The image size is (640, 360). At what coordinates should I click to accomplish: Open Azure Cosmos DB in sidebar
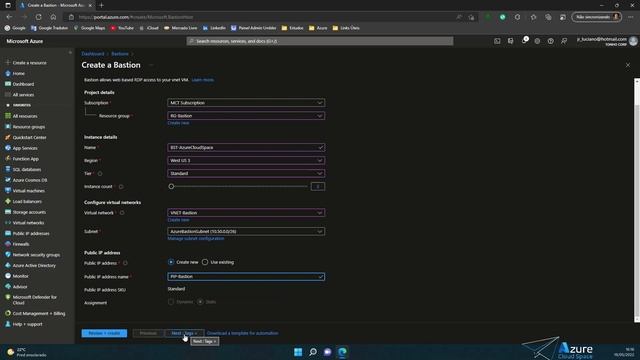[29, 180]
